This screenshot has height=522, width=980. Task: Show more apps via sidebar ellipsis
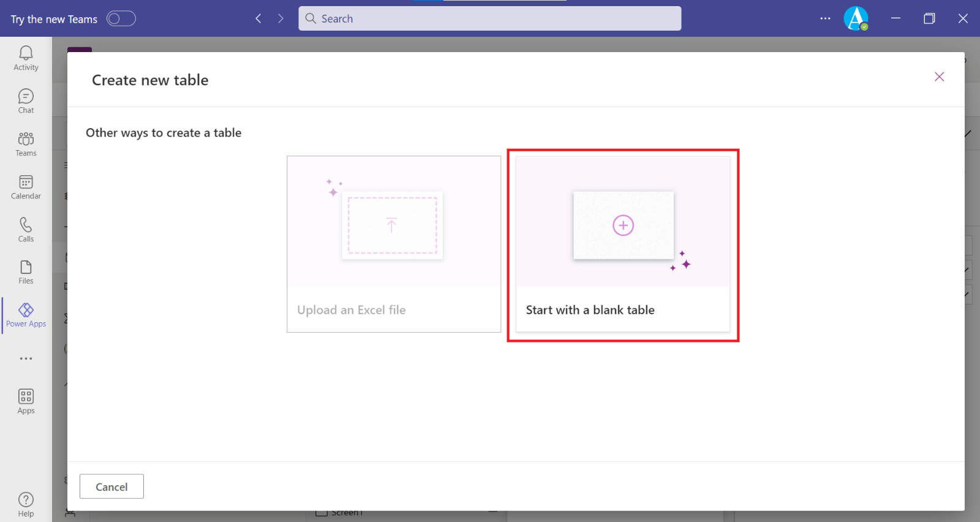pyautogui.click(x=26, y=358)
